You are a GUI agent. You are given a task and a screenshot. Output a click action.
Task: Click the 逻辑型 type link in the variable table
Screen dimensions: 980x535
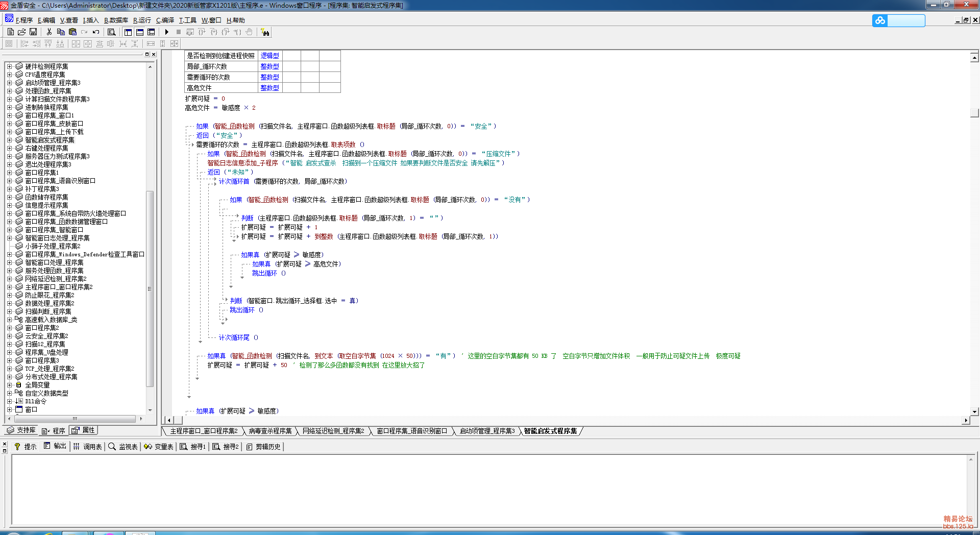[269, 56]
